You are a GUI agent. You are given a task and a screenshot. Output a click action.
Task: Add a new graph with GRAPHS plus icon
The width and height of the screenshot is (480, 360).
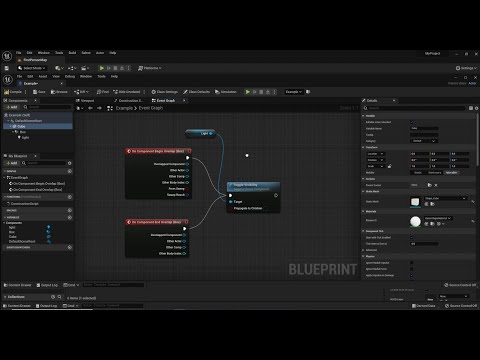click(x=70, y=171)
